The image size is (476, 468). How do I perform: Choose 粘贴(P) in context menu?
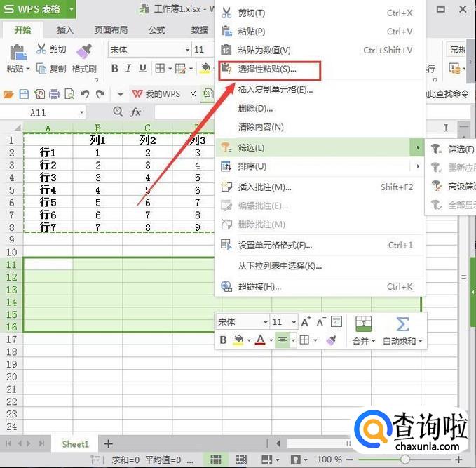(318, 32)
